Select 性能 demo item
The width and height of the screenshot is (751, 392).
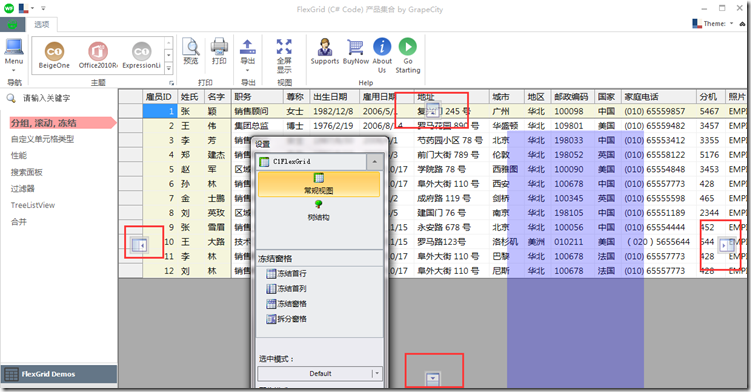(19, 156)
